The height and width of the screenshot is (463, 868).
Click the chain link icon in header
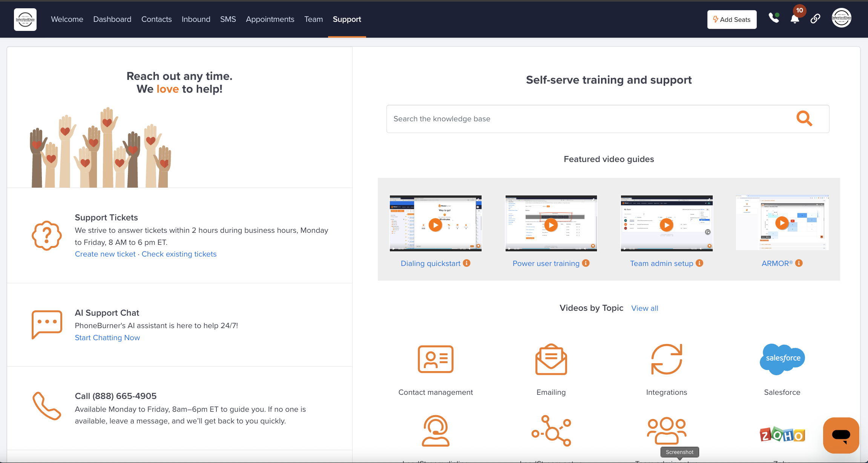[x=815, y=18]
